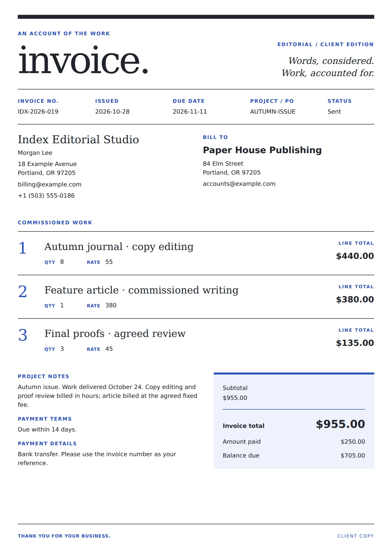The image size is (392, 555).
Task: Click the "CLIENT COPY" footer label
Action: (x=355, y=536)
